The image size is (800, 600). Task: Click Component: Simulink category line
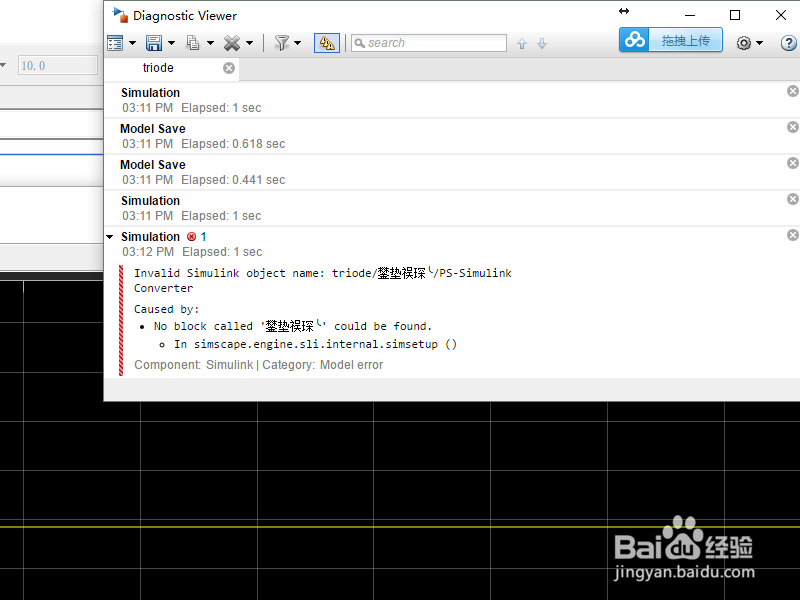(x=259, y=365)
